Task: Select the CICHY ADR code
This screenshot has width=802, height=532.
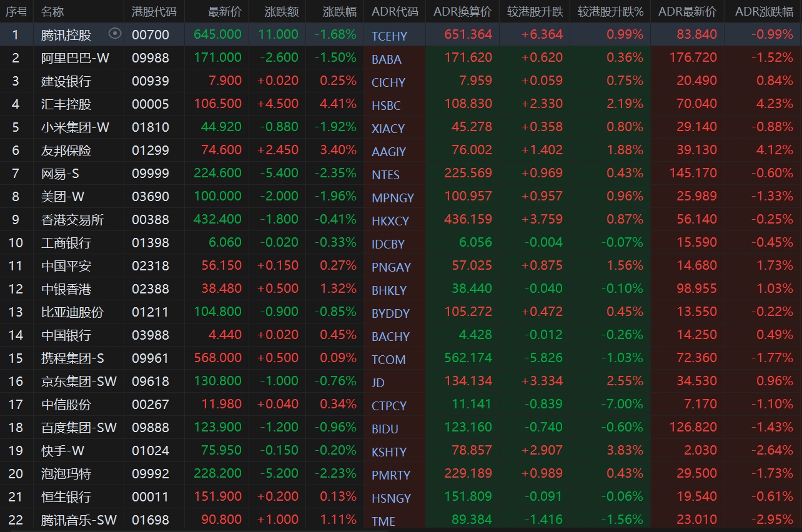Action: coord(389,82)
